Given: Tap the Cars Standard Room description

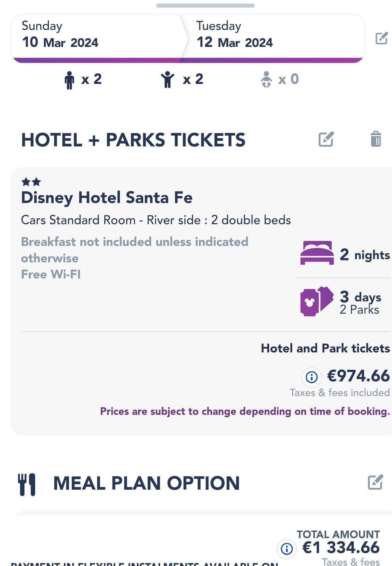Looking at the screenshot, I should tap(156, 220).
